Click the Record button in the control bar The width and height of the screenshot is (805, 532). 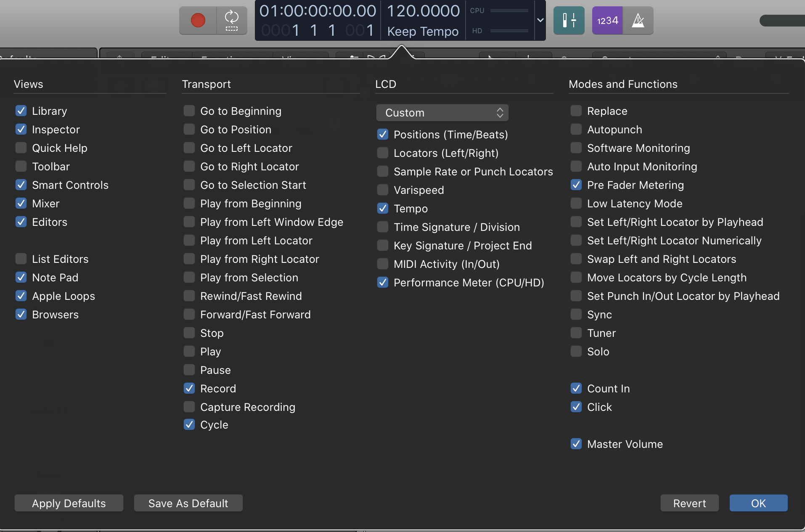pyautogui.click(x=197, y=20)
